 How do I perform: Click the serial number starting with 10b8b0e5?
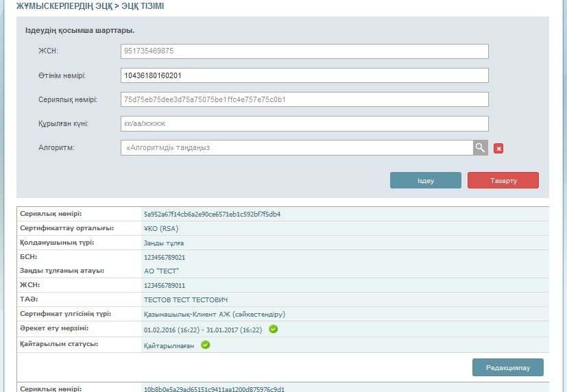214,389
